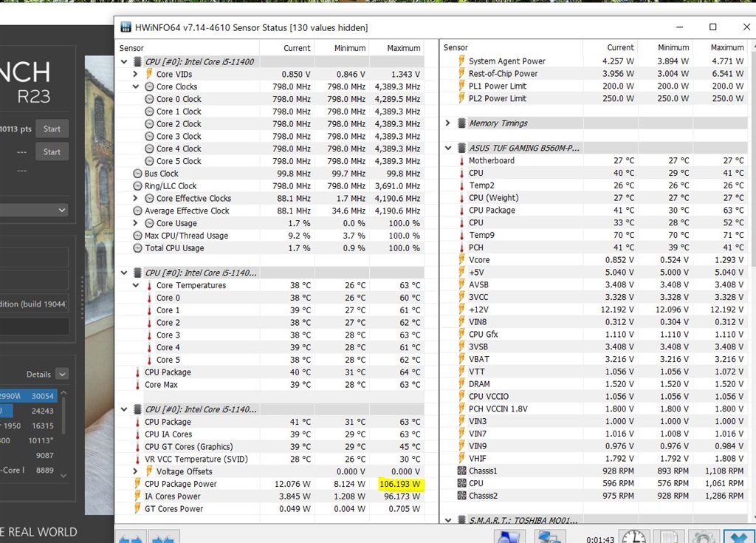Viewport: 756px width, 543px height.
Task: Click the PCH VCCIN 1.8V row label
Action: pos(498,409)
